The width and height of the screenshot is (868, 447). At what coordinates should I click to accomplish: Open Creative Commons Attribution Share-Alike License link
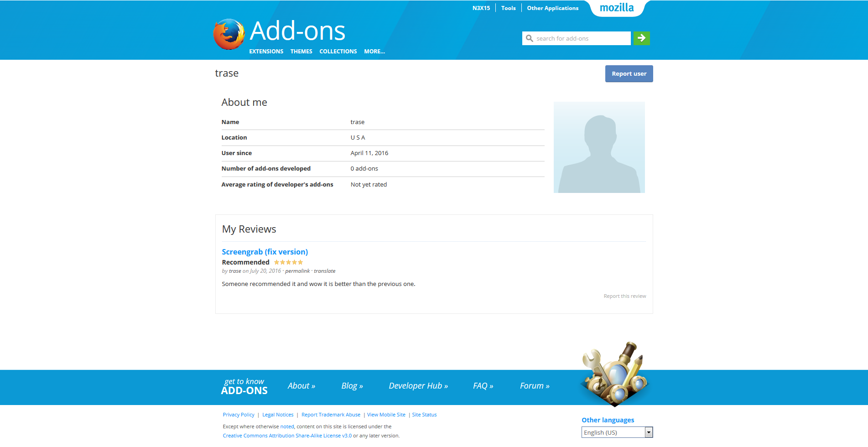(287, 436)
